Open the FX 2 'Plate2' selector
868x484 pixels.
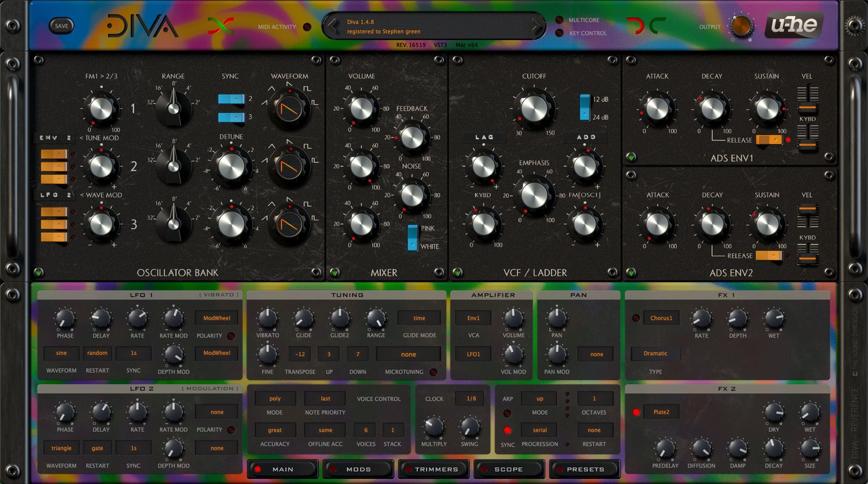661,412
